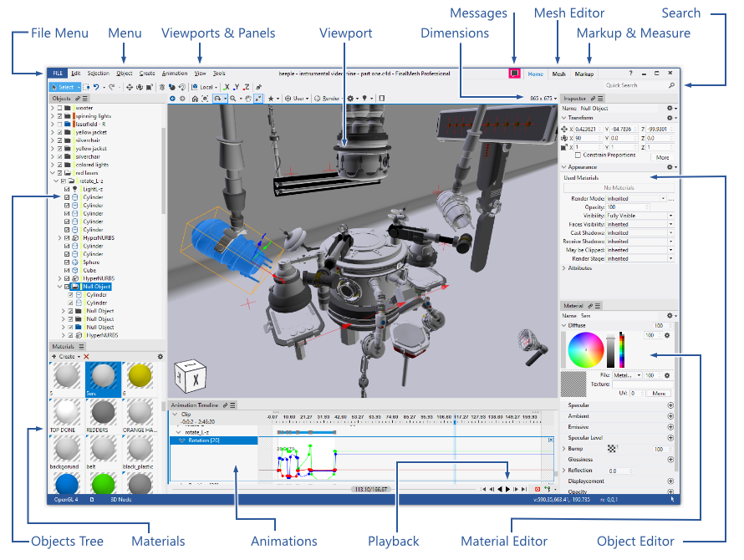Select the Zoom magnifier tool
Image resolution: width=744 pixels, height=560 pixels.
pos(233,99)
